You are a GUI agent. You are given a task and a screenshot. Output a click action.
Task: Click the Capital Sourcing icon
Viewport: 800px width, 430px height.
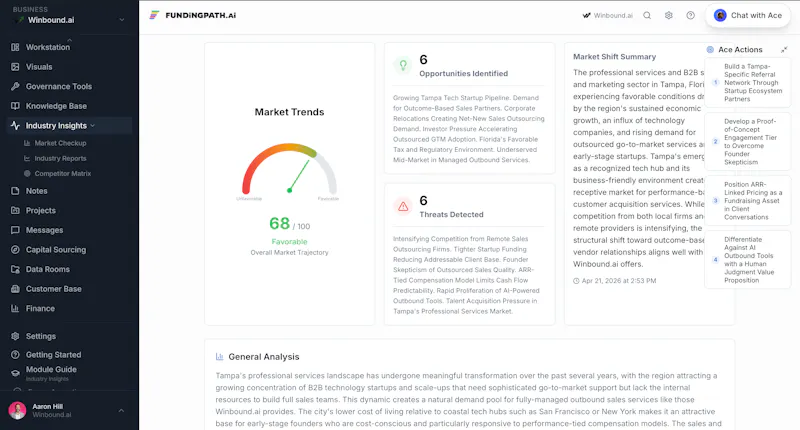[15, 249]
